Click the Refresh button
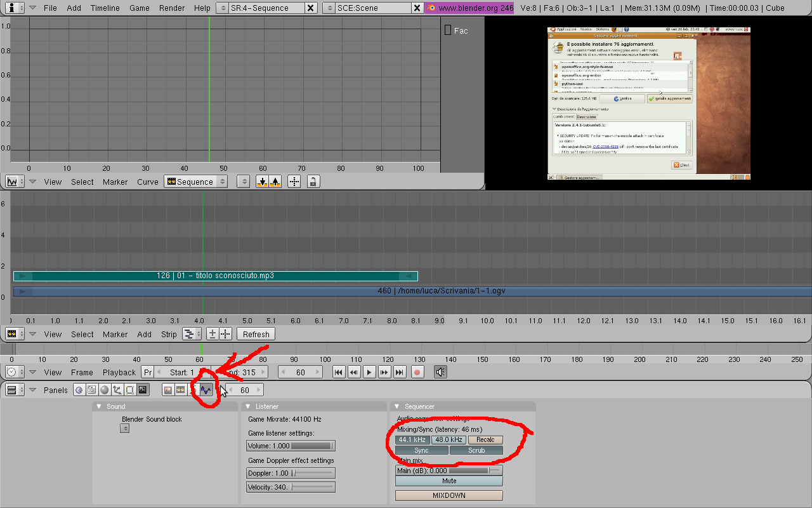The height and width of the screenshot is (508, 812). click(256, 334)
